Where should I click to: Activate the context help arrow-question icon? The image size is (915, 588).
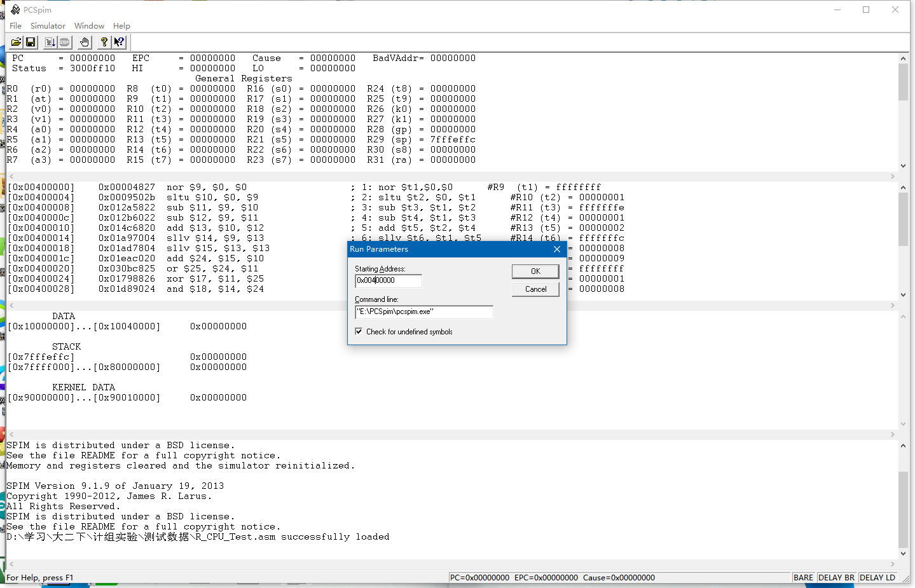click(119, 42)
